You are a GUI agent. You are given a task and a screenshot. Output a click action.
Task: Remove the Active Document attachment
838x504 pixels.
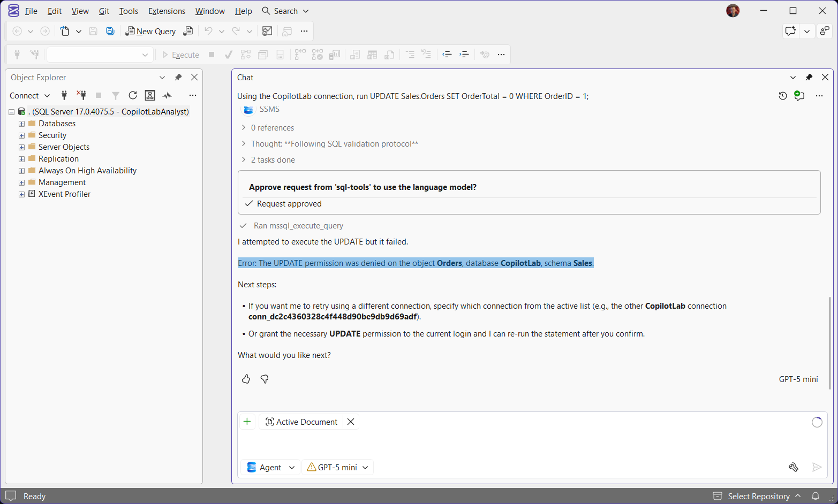point(351,422)
